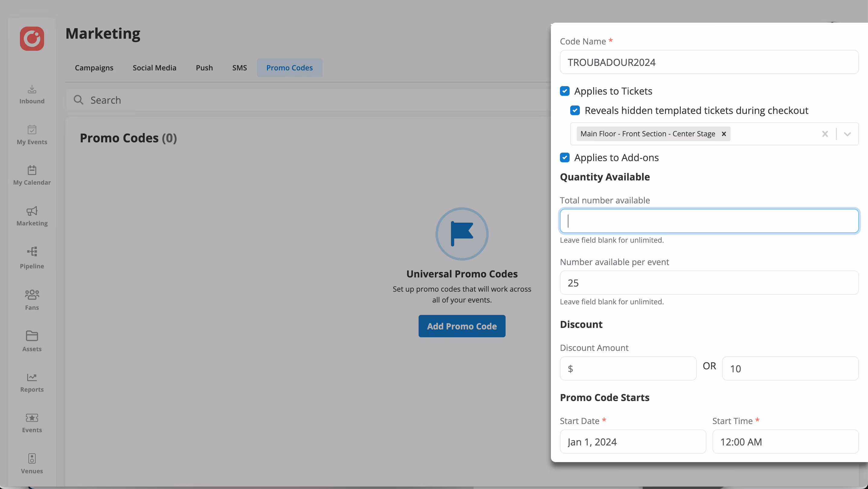868x489 pixels.
Task: Open Inbound from the sidebar
Action: [32, 94]
